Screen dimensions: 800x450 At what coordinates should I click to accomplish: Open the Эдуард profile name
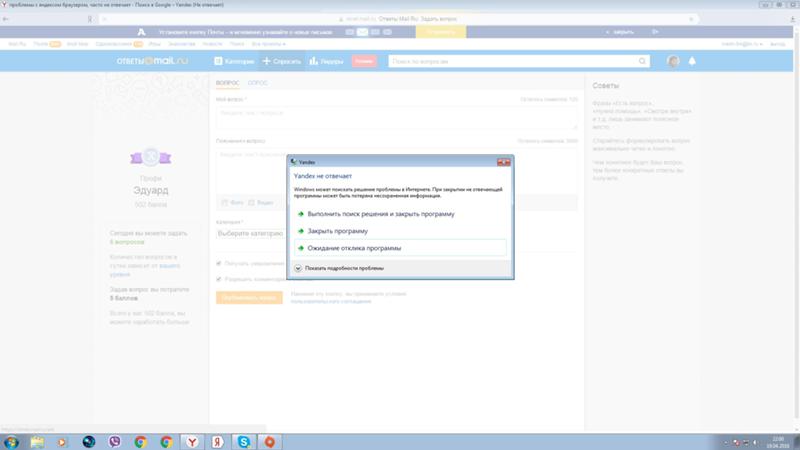coord(151,190)
